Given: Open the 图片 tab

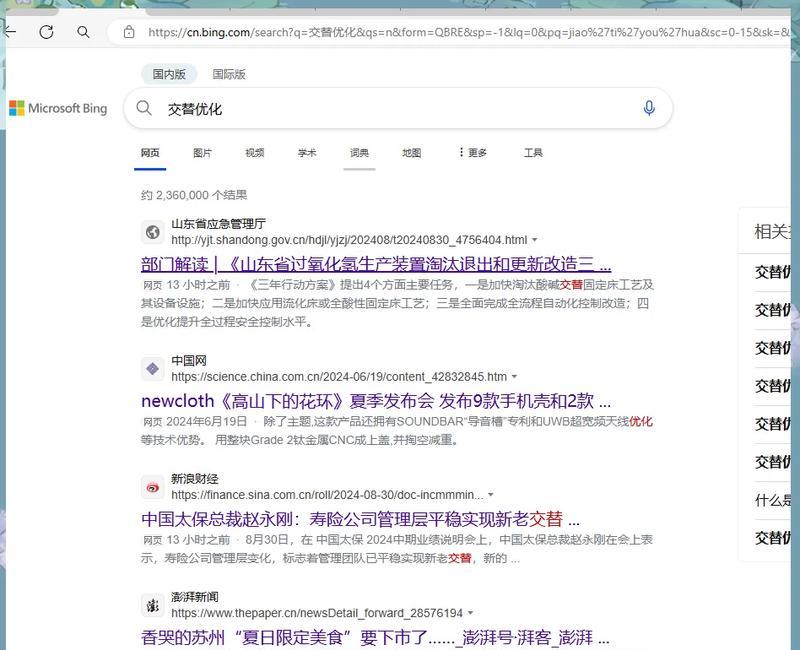Looking at the screenshot, I should coord(202,153).
